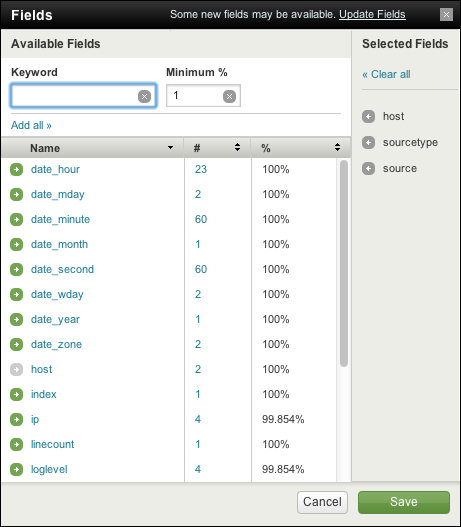Viewport: 461px width, 527px height.
Task: Save the field selection
Action: click(404, 502)
